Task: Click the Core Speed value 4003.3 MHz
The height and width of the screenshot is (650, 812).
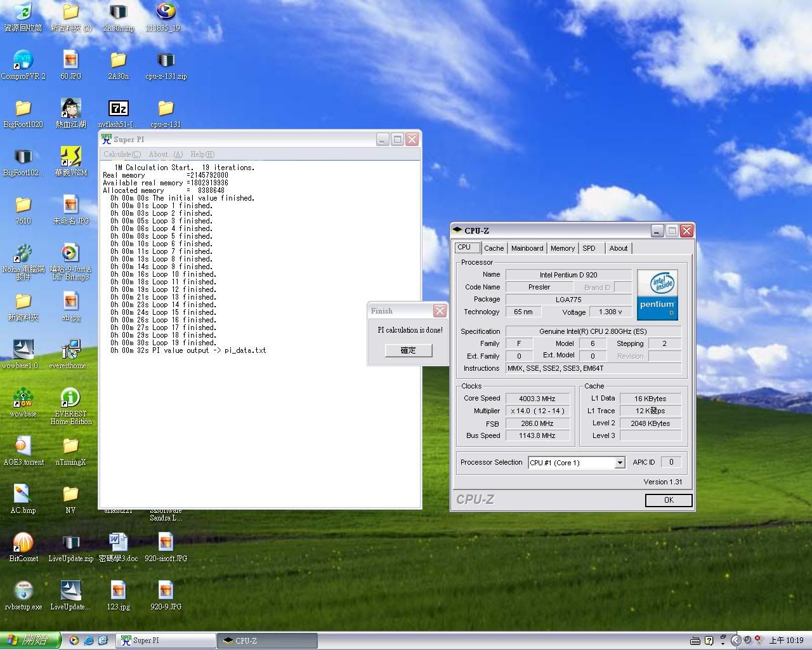Action: (537, 399)
